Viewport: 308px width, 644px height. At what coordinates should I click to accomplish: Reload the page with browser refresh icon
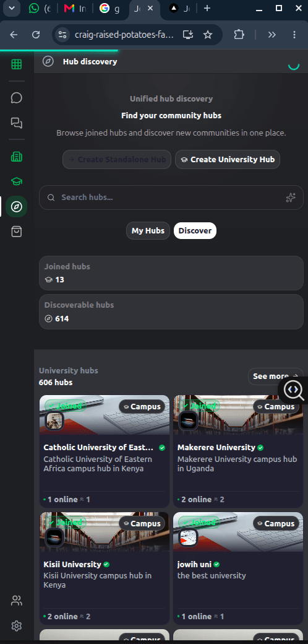coord(36,35)
